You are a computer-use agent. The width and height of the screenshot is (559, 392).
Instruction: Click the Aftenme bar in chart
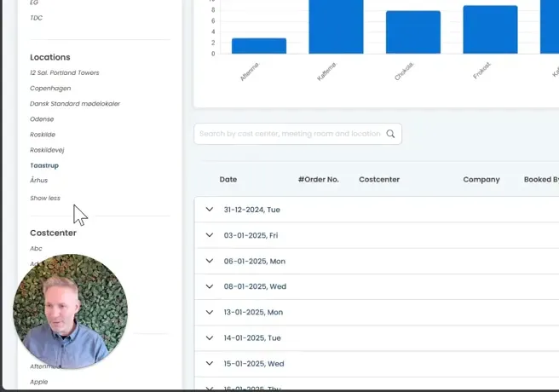pyautogui.click(x=259, y=46)
